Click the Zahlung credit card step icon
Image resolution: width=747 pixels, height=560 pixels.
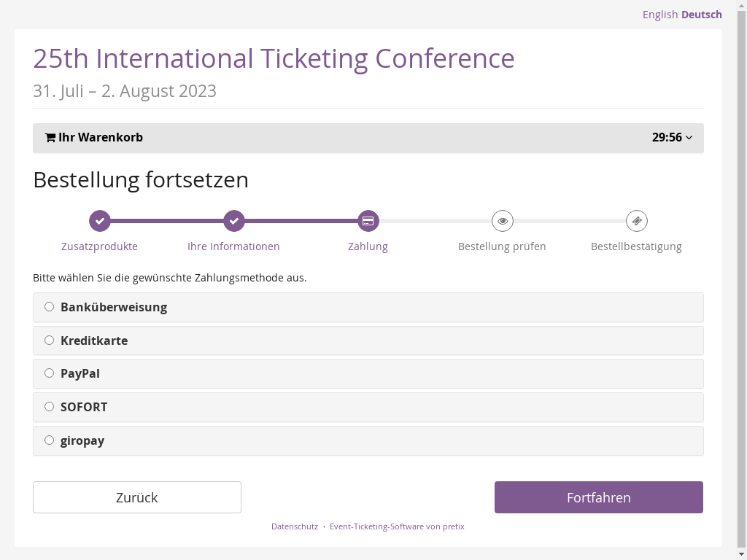pyautogui.click(x=368, y=220)
